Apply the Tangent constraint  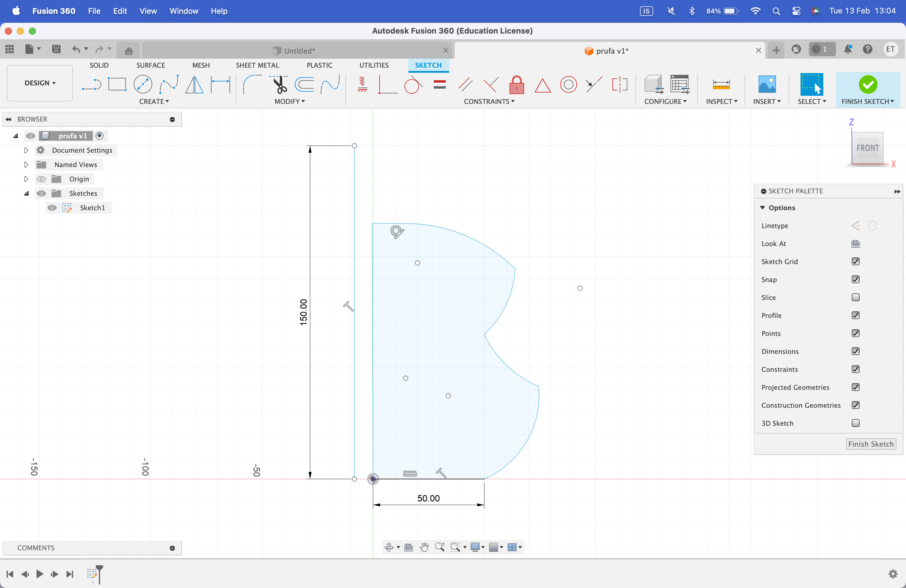tap(413, 84)
